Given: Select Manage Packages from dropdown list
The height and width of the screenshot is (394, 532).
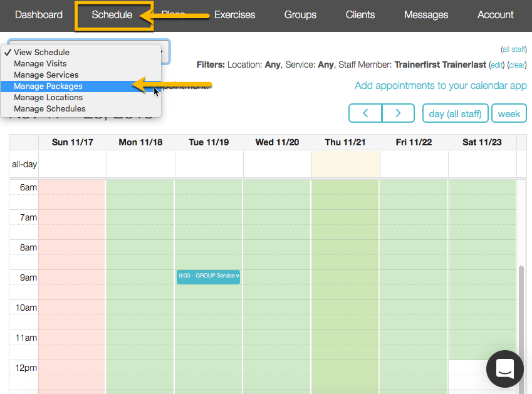Looking at the screenshot, I should tap(48, 86).
